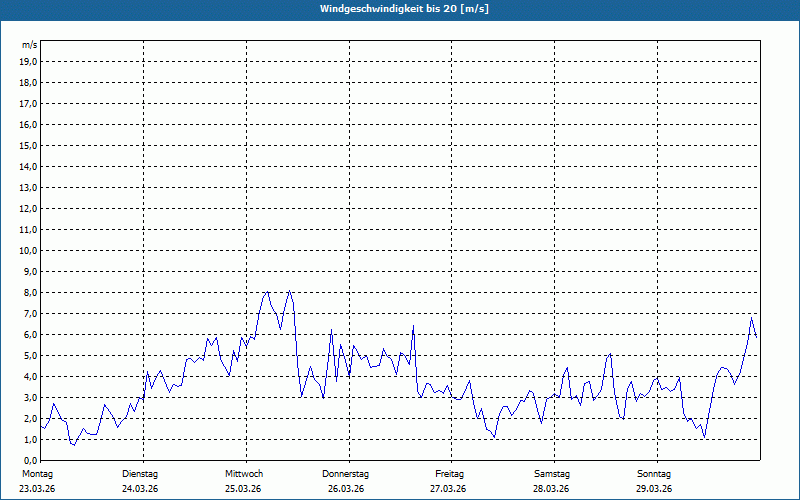Click the 'Sonntag' day label
Viewport: 800px width, 500px height.
[x=655, y=473]
